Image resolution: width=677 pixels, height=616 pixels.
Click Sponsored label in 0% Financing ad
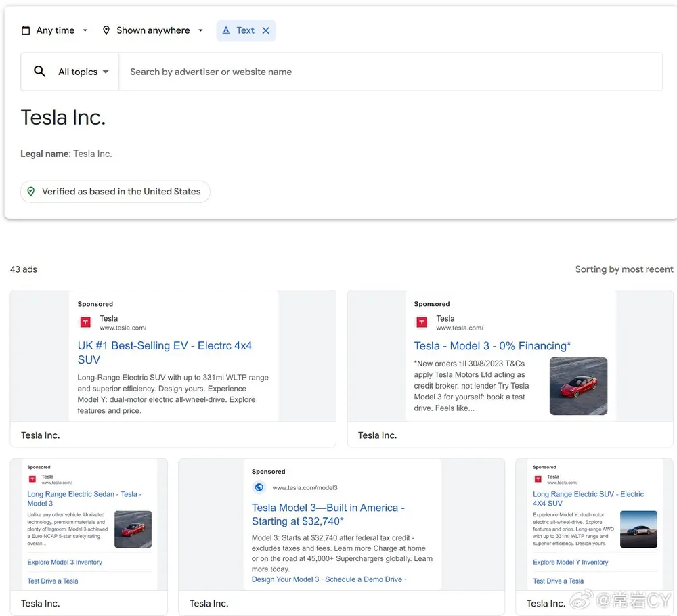(432, 304)
